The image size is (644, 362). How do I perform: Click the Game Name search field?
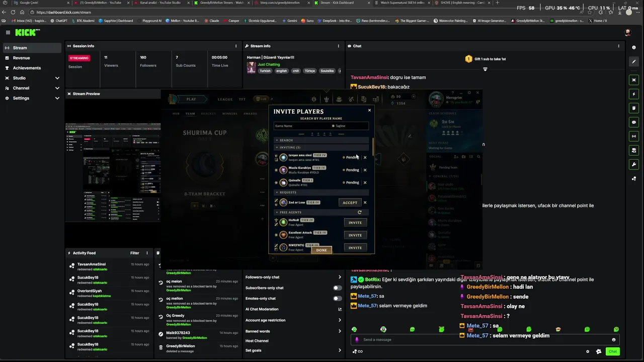[301, 126]
